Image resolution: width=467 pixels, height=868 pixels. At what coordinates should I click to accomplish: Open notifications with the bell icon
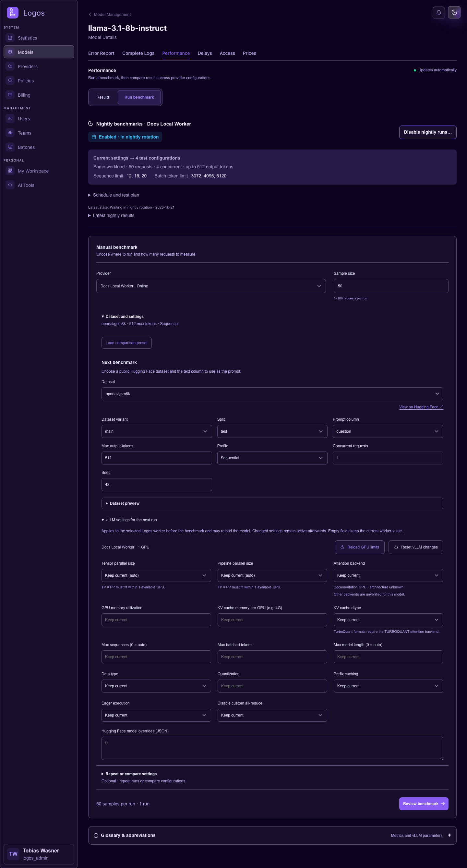tap(439, 12)
